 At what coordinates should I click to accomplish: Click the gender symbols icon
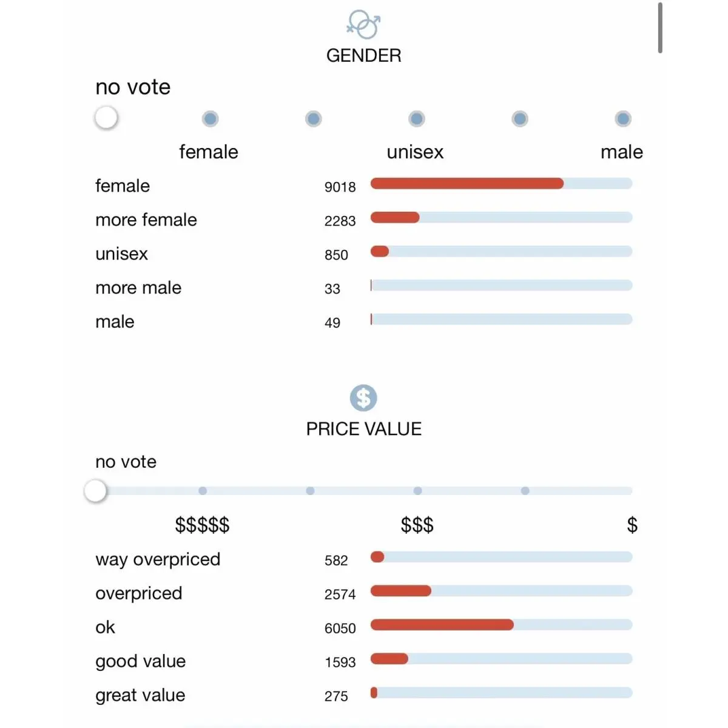click(x=363, y=24)
